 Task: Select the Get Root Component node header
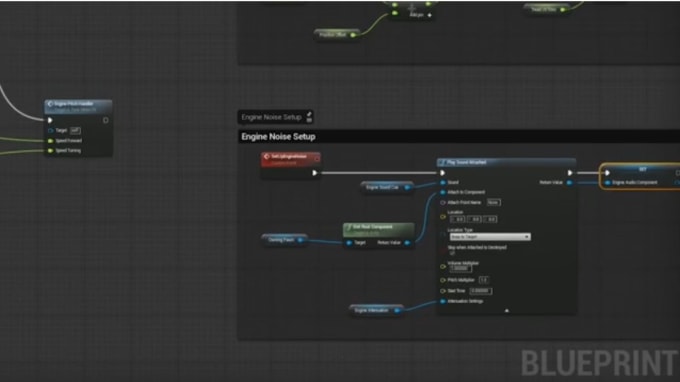coord(379,229)
